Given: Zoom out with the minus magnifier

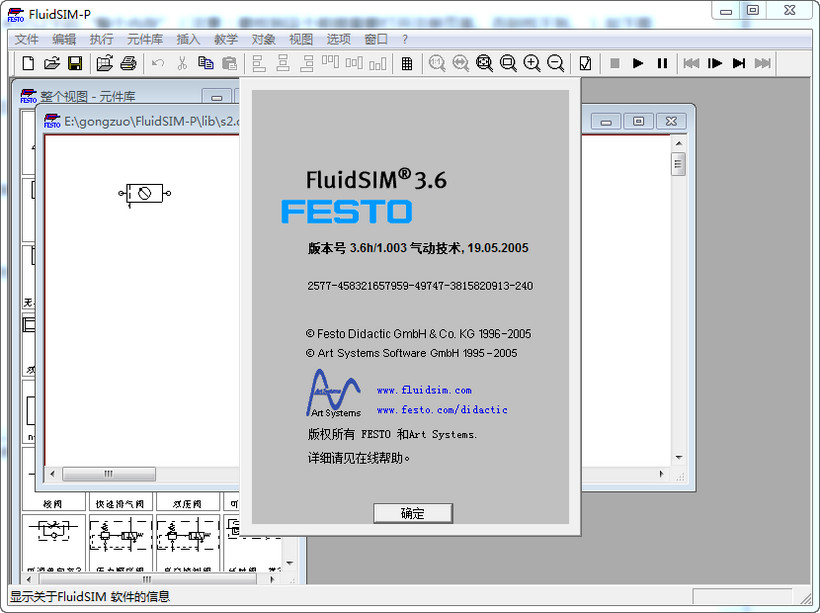Looking at the screenshot, I should (x=555, y=64).
